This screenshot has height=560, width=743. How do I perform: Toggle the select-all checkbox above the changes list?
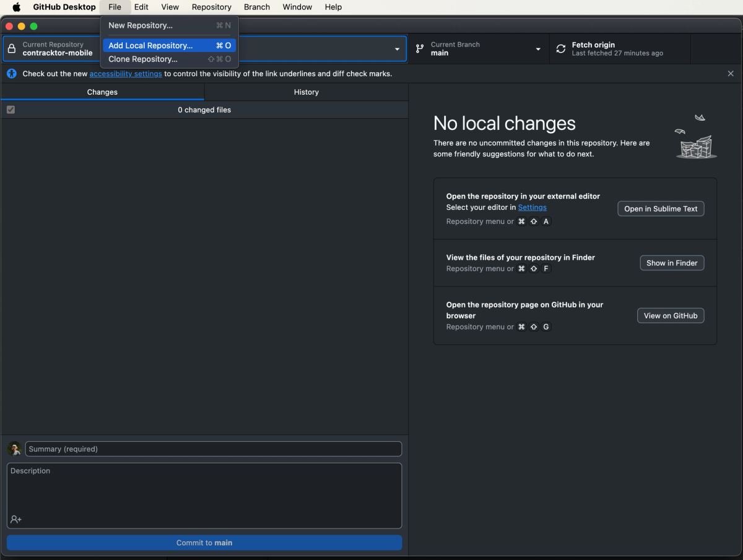(11, 110)
